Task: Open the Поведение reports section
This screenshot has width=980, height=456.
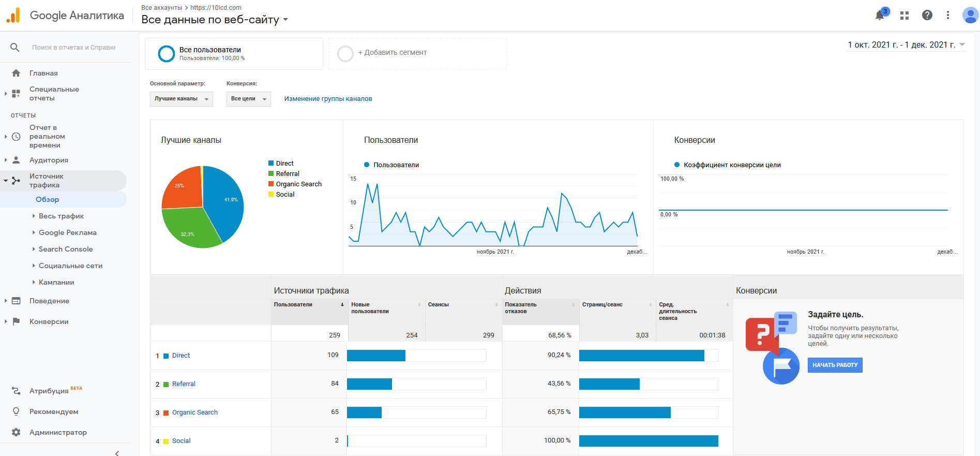Action: click(49, 301)
